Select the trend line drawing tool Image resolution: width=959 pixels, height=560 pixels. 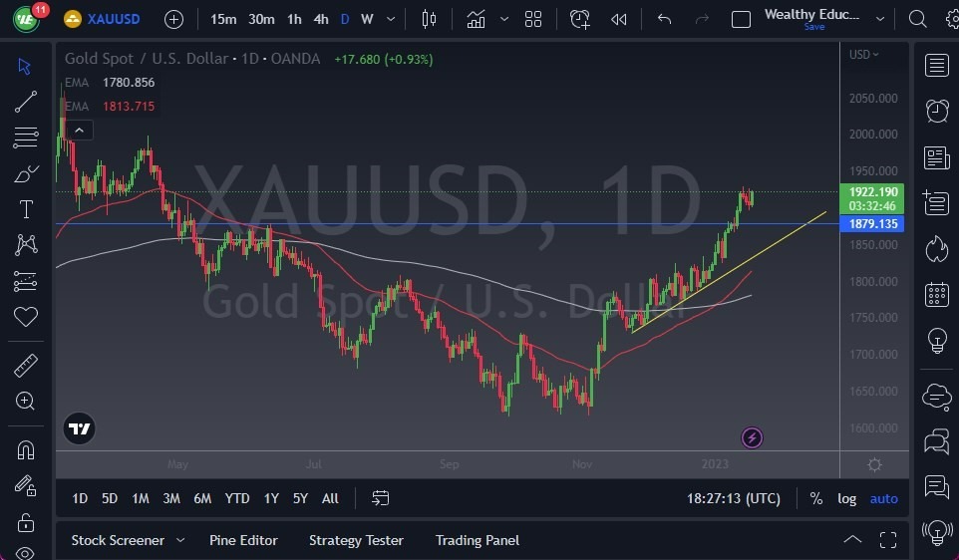25,102
